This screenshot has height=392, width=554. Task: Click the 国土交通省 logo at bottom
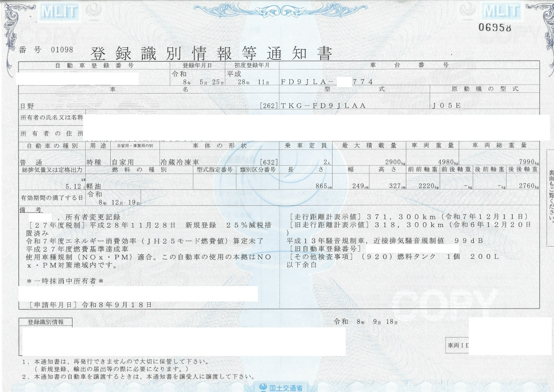tap(281, 387)
